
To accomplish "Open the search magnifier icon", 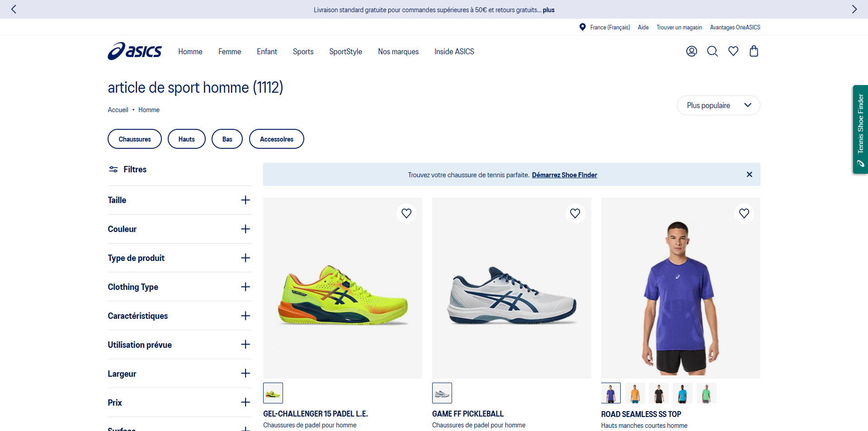I will click(x=712, y=51).
